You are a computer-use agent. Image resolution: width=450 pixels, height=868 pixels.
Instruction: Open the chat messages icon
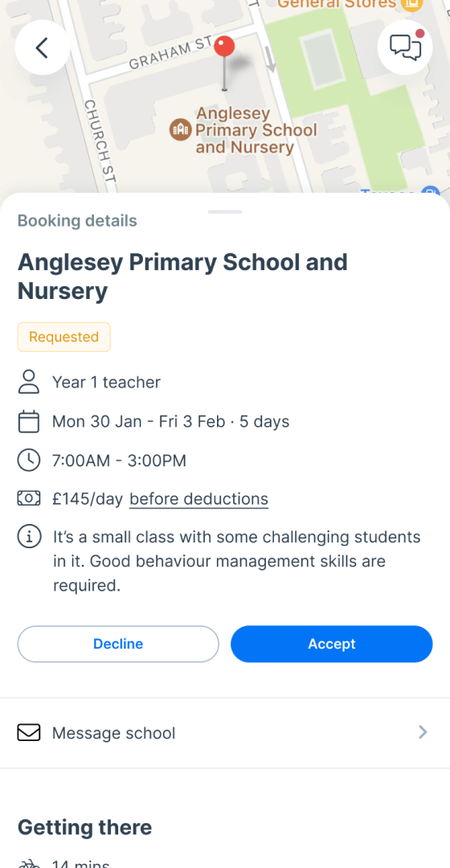405,47
